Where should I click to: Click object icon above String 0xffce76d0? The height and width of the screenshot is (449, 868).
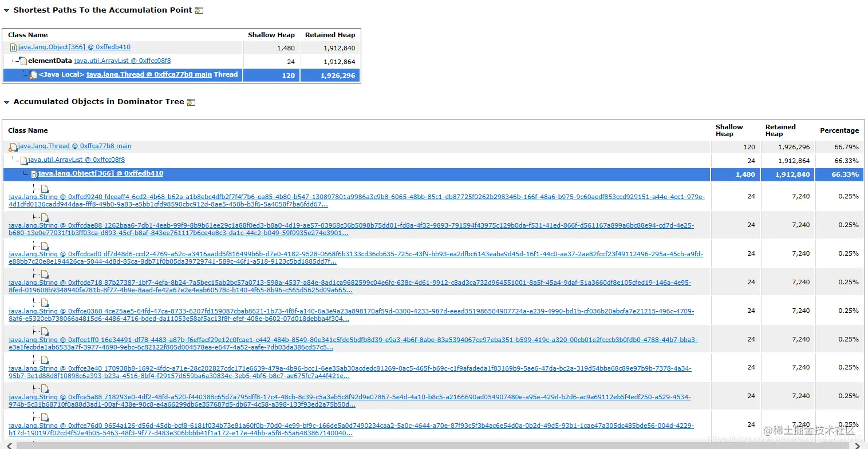[45, 418]
